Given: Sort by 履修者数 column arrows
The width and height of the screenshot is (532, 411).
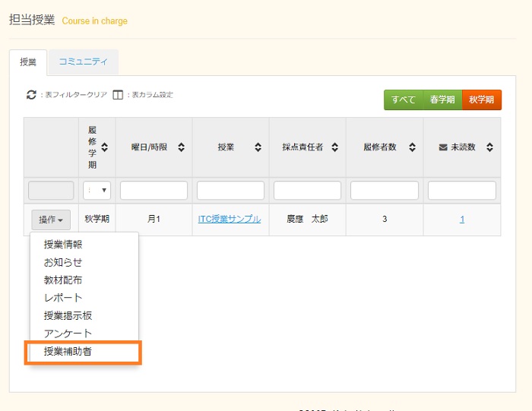Looking at the screenshot, I should (412, 147).
